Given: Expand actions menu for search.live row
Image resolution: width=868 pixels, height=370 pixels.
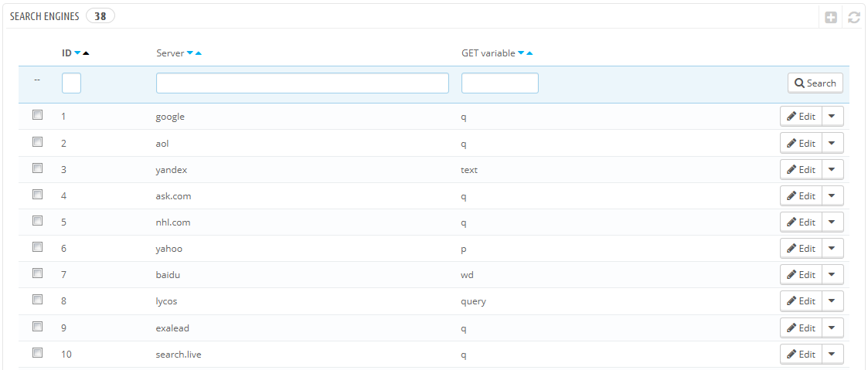Looking at the screenshot, I should coord(832,354).
